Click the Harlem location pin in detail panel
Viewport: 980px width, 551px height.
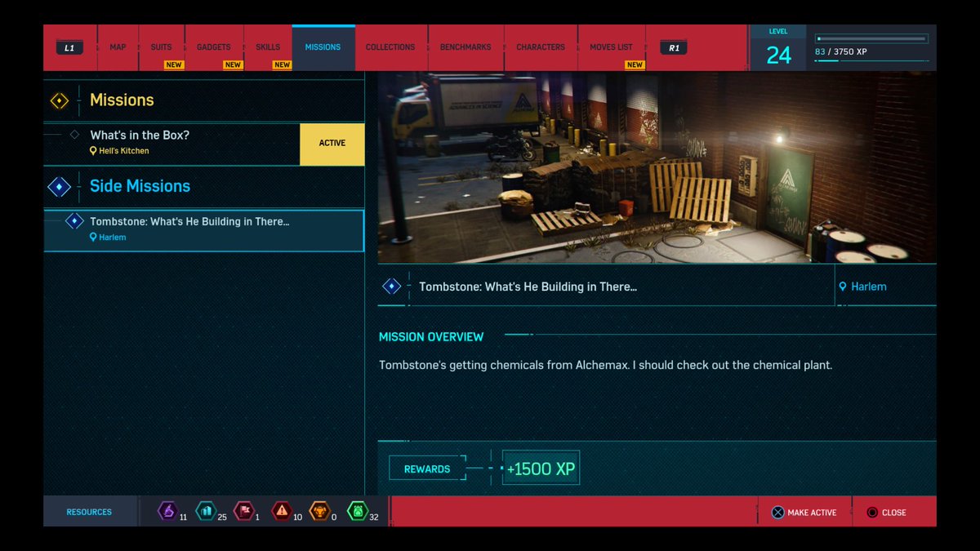843,287
